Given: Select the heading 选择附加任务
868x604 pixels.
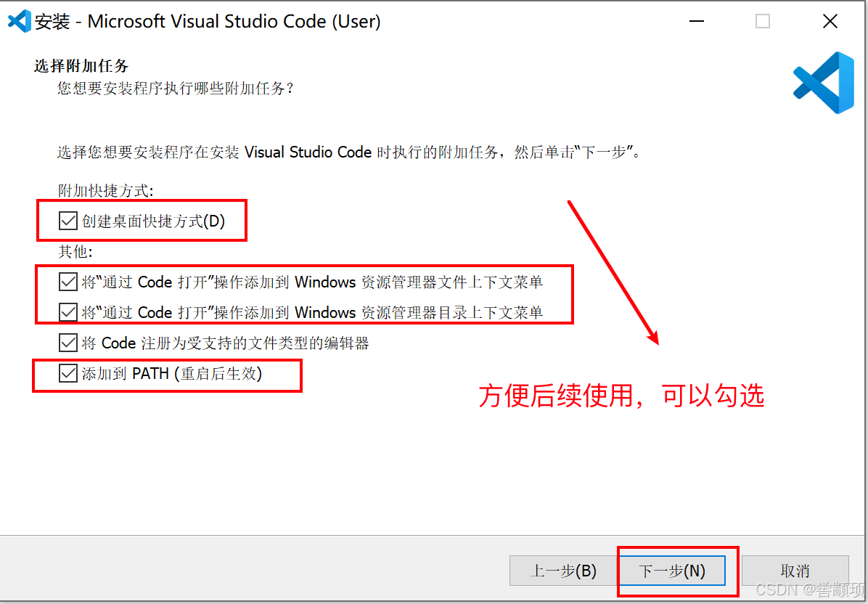Looking at the screenshot, I should point(81,66).
